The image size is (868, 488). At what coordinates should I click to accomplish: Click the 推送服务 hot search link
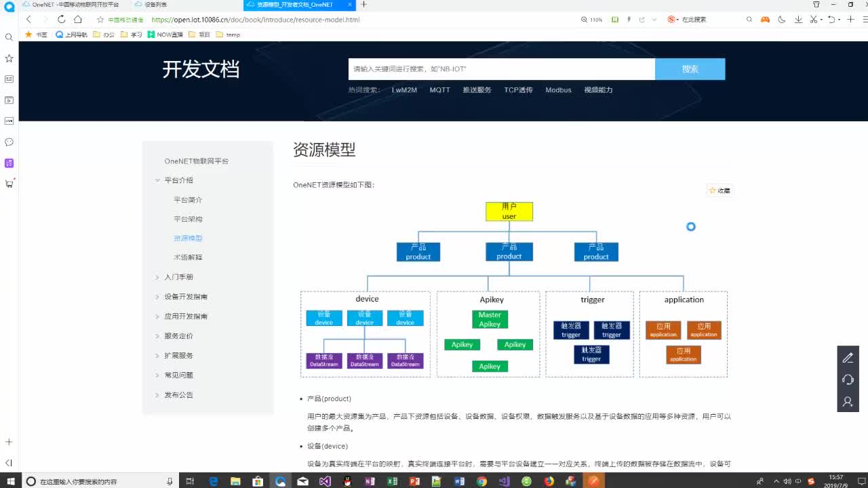tap(477, 90)
